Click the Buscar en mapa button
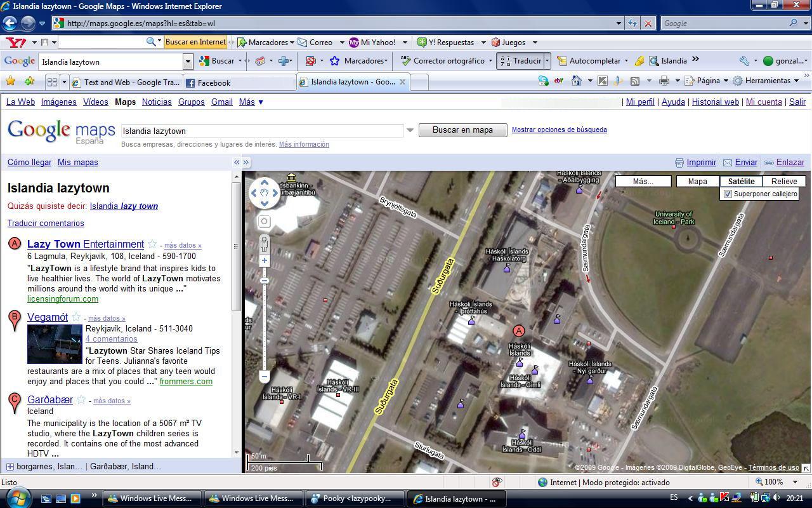Viewport: 812px width, 508px height. (x=462, y=130)
